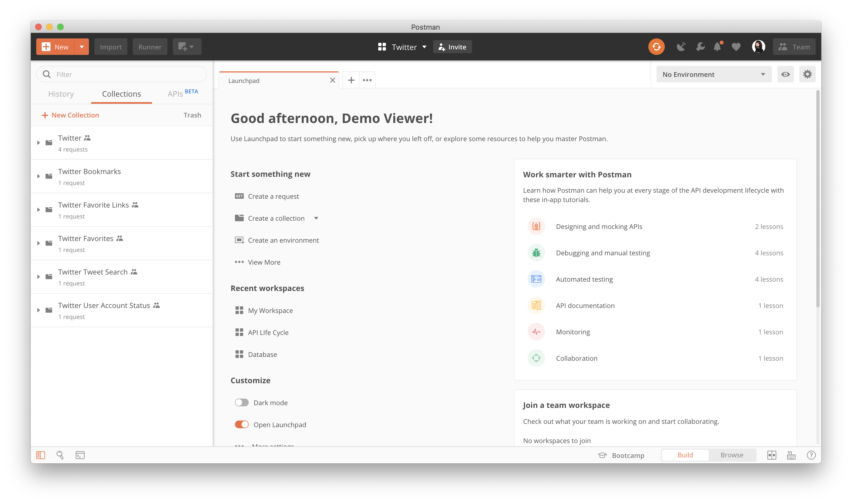Click the Monitoring pulse icon
The height and width of the screenshot is (504, 852).
point(536,332)
